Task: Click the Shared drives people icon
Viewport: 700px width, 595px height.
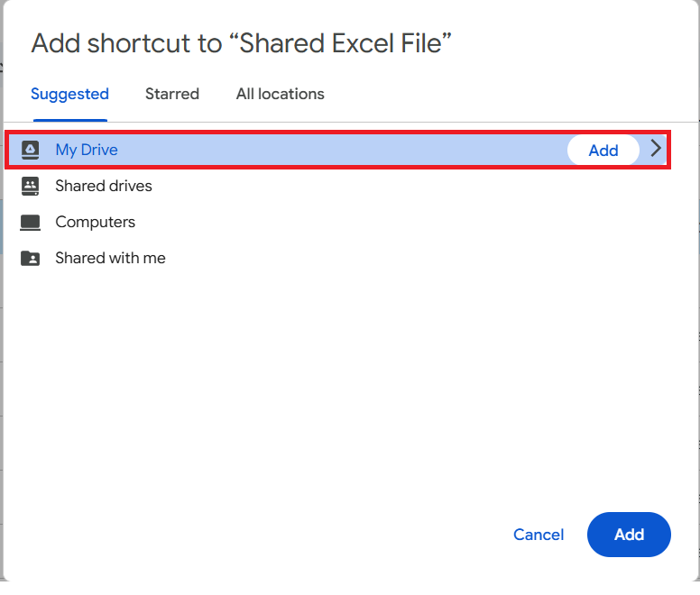Action: (x=31, y=187)
